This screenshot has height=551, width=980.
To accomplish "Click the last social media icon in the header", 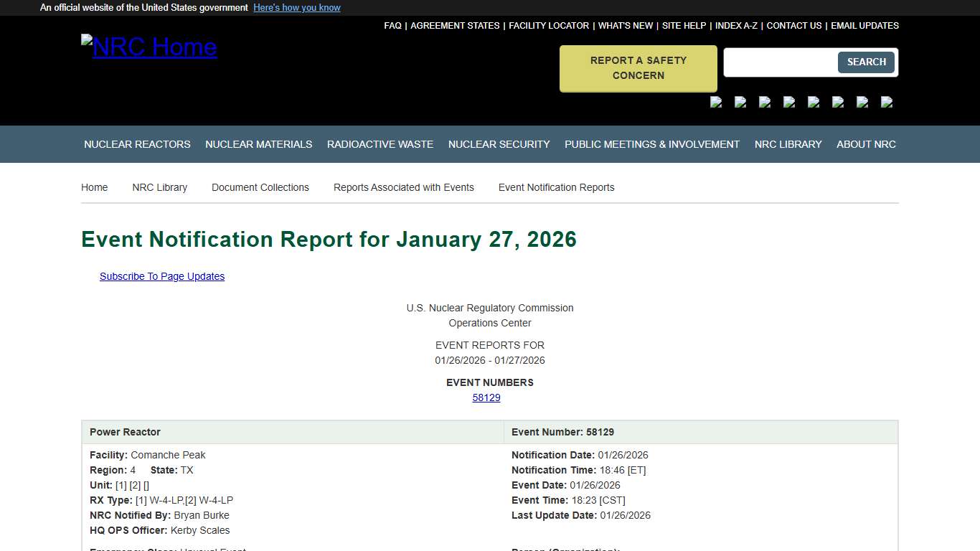I will (x=887, y=102).
